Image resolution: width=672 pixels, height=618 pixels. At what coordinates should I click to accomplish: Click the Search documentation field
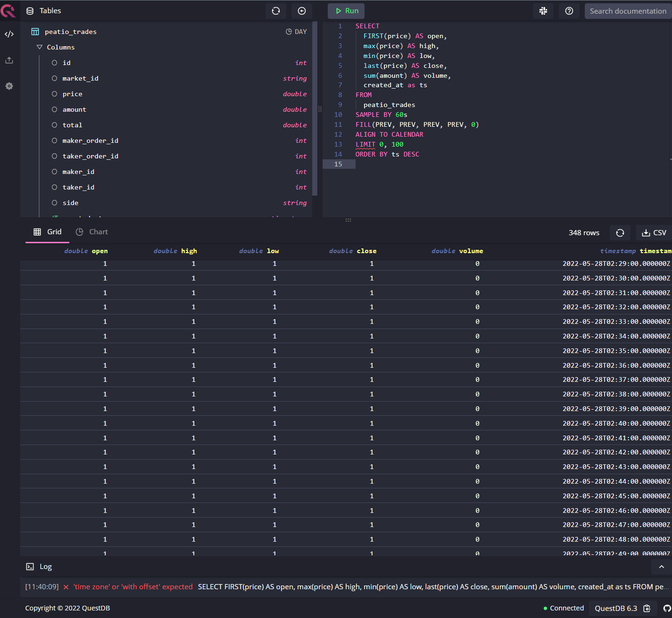tap(627, 11)
